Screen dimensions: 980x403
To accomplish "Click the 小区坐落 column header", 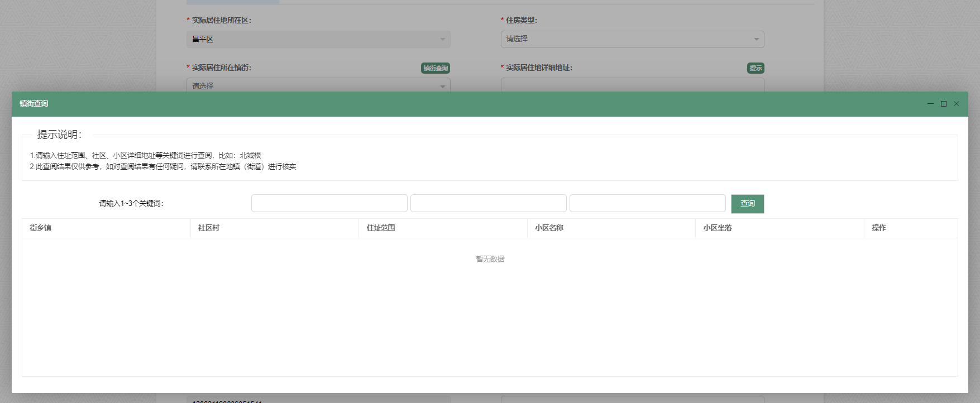I will pyautogui.click(x=718, y=228).
